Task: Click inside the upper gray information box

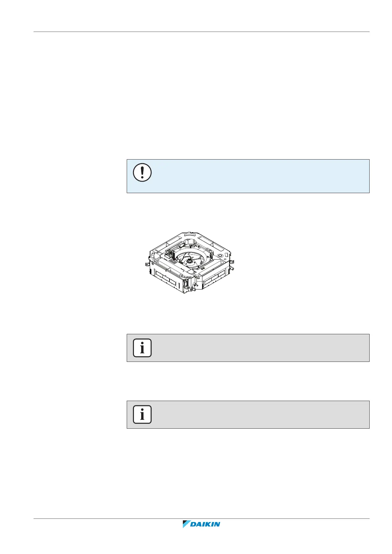Action: [x=257, y=348]
